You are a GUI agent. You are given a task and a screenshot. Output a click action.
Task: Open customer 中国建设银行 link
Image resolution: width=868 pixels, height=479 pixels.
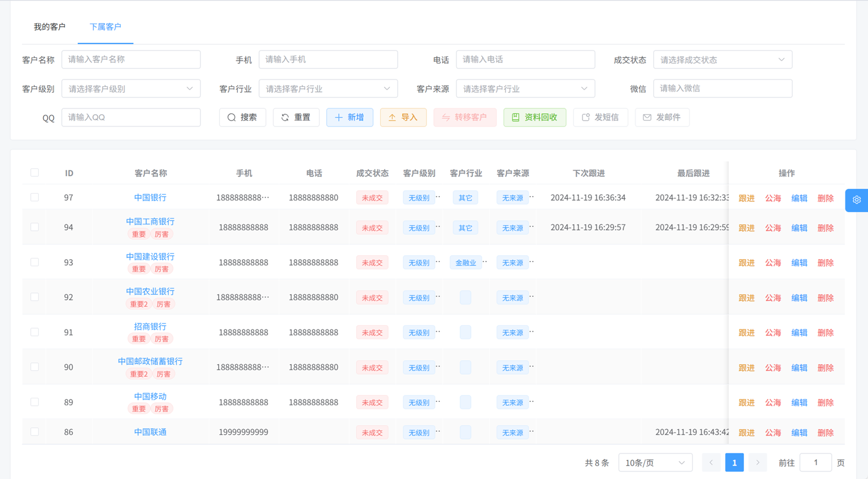[150, 256]
